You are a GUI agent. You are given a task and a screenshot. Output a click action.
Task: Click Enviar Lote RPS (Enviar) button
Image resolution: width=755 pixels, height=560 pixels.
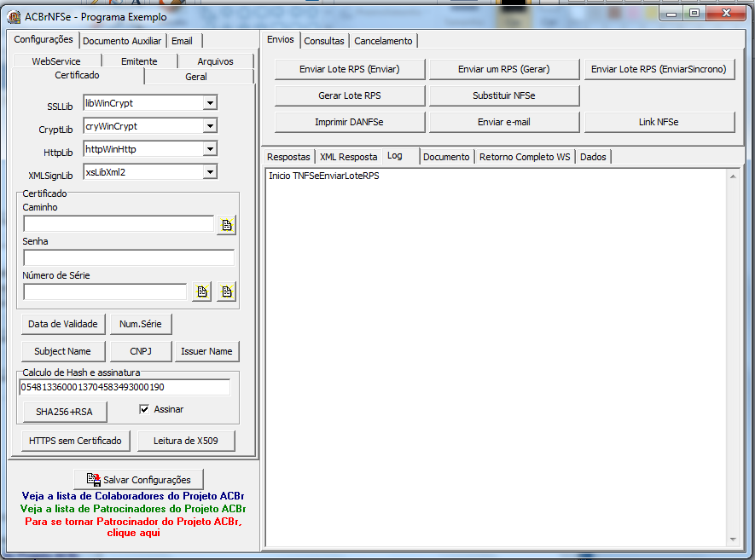tap(350, 69)
